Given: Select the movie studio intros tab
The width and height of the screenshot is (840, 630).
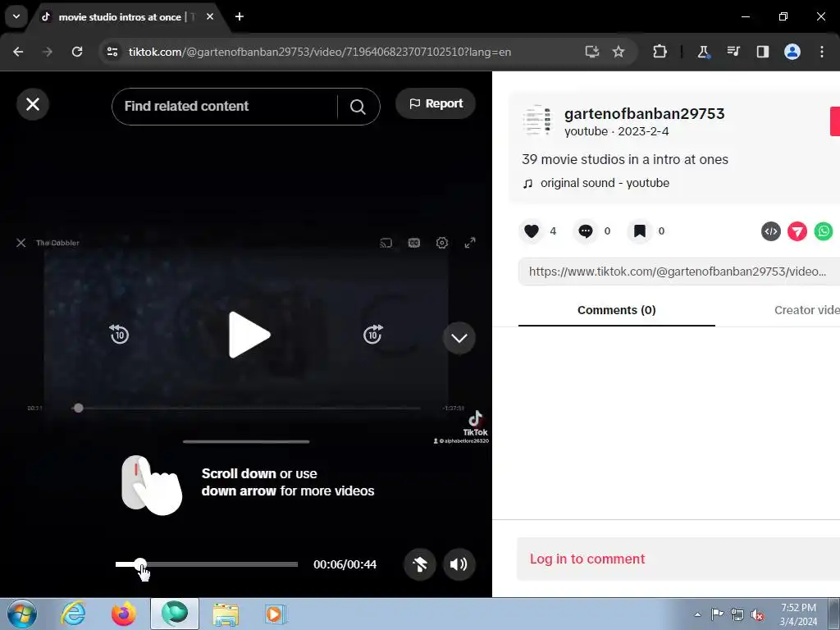Looking at the screenshot, I should point(121,17).
